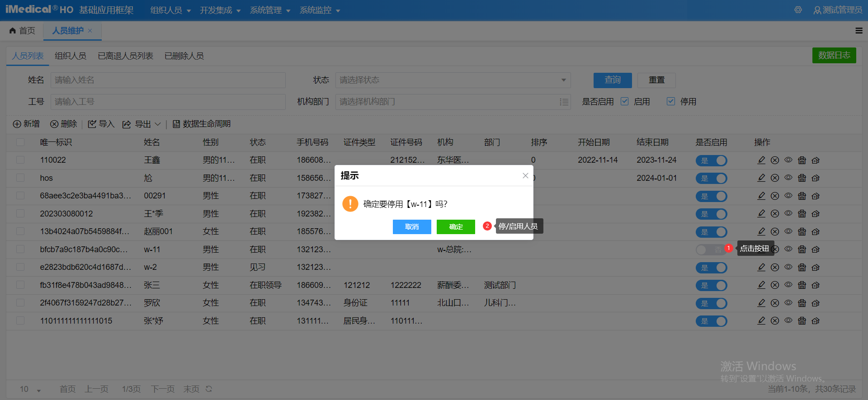Close the 提示 dialog with X
This screenshot has width=868, height=400.
[x=525, y=176]
